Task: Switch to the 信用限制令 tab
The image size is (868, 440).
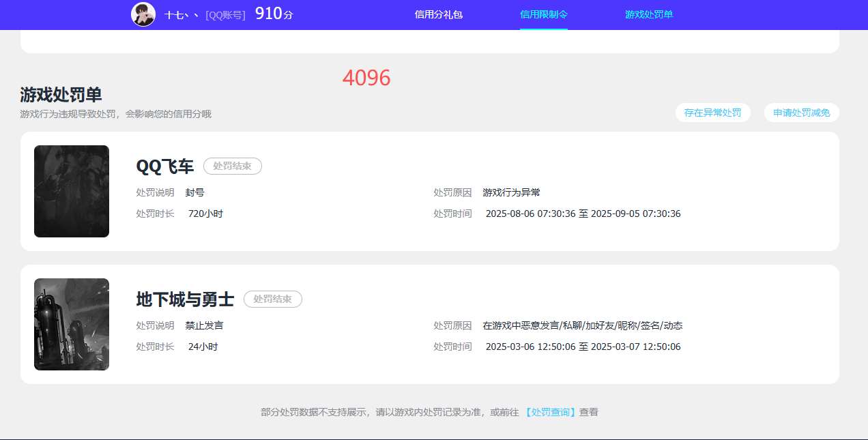Action: tap(543, 14)
